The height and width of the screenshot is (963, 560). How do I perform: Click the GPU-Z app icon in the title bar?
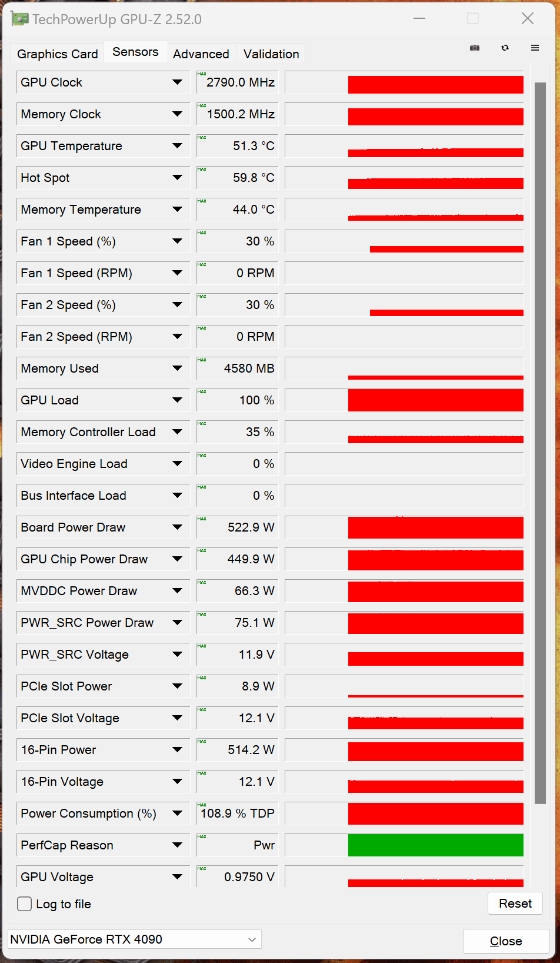click(19, 19)
